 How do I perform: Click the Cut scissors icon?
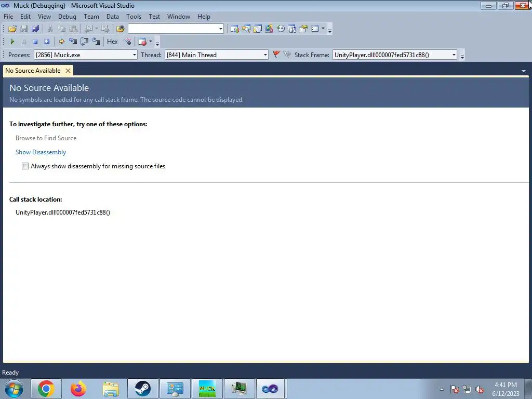point(50,29)
